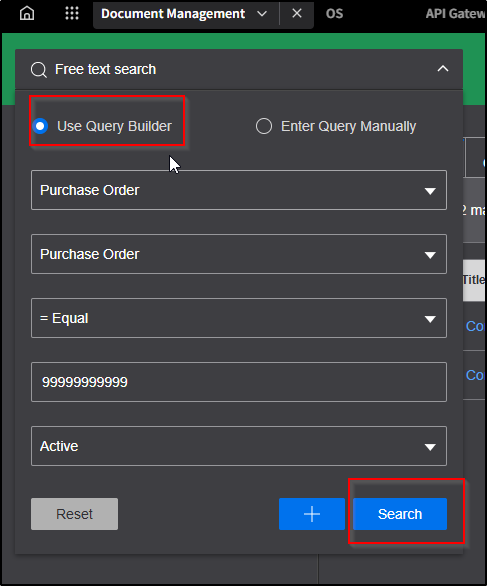Click the Search button
This screenshot has height=586, width=487.
click(x=400, y=514)
